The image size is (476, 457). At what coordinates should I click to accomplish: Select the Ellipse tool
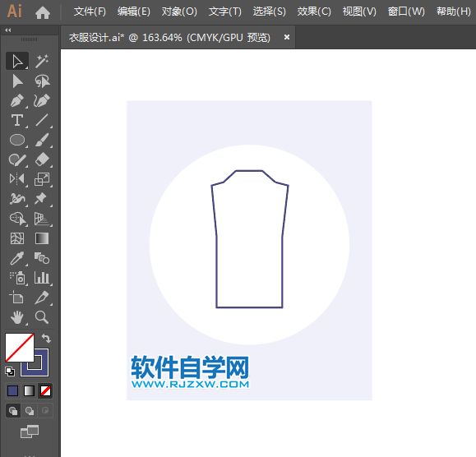click(x=17, y=141)
